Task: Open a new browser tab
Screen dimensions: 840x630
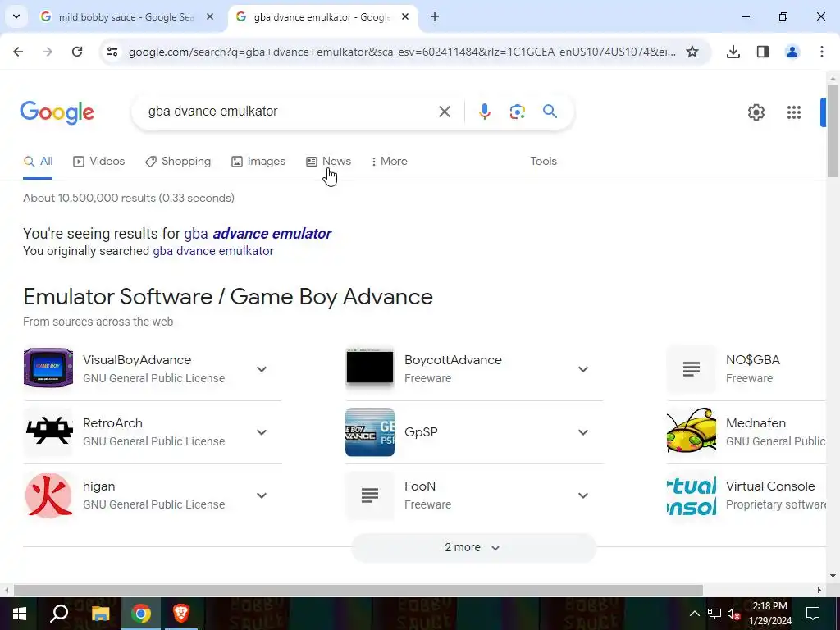Action: coord(435,16)
